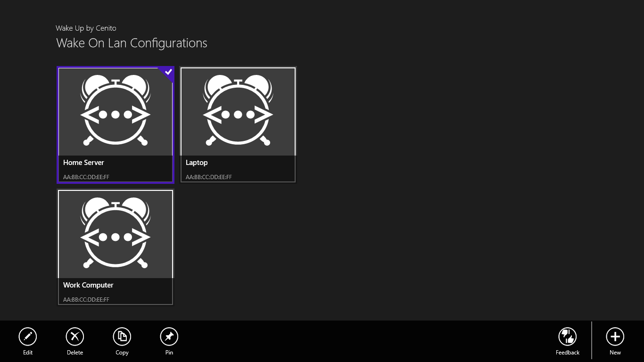Click the MAC address under Work Computer
The height and width of the screenshot is (362, 644).
[86, 300]
